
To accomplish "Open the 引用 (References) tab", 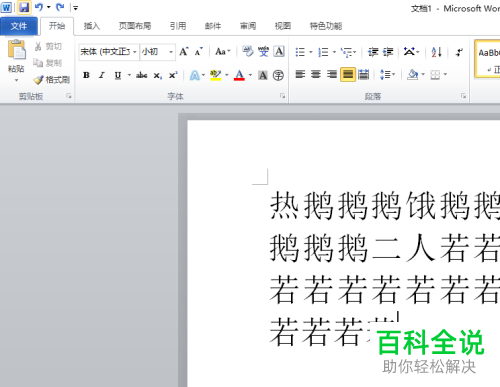I will 178,26.
